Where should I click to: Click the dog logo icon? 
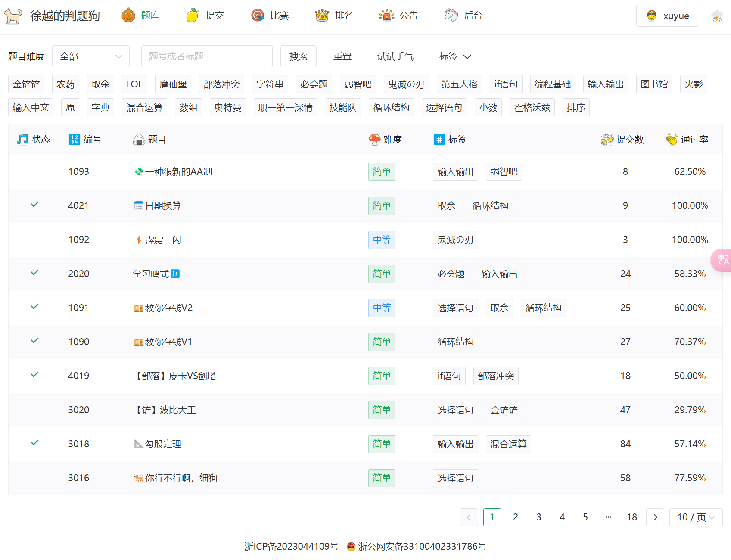point(13,16)
